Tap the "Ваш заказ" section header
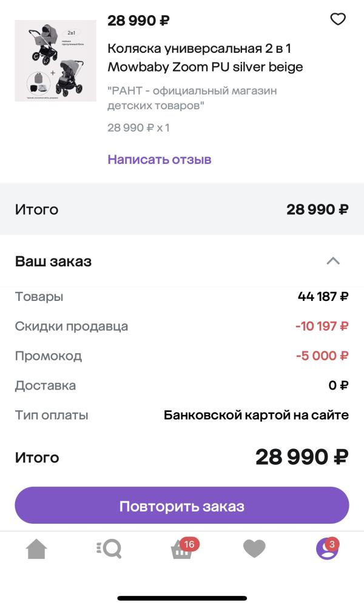This screenshot has height=608, width=364. (53, 262)
